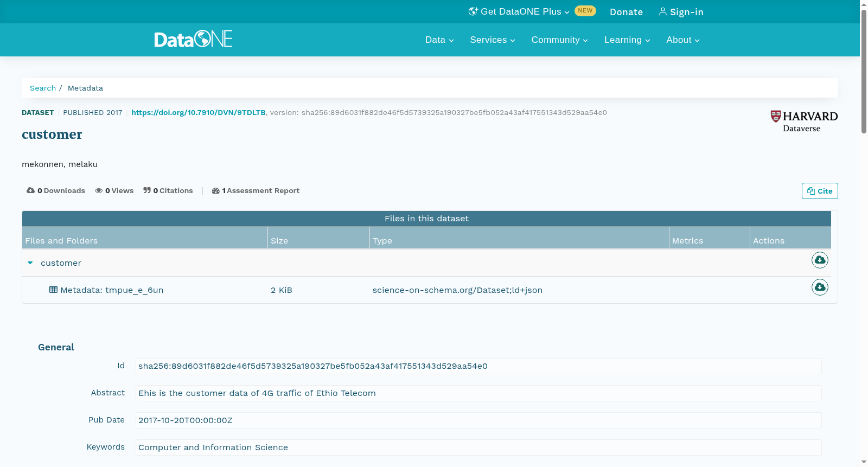Click the Abstract text about Ethio Telecom

click(x=478, y=393)
